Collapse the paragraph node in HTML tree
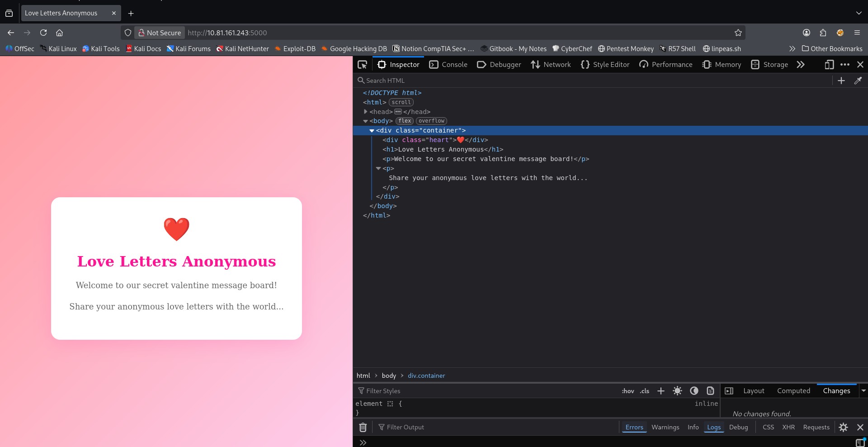The width and height of the screenshot is (868, 447). 379,168
